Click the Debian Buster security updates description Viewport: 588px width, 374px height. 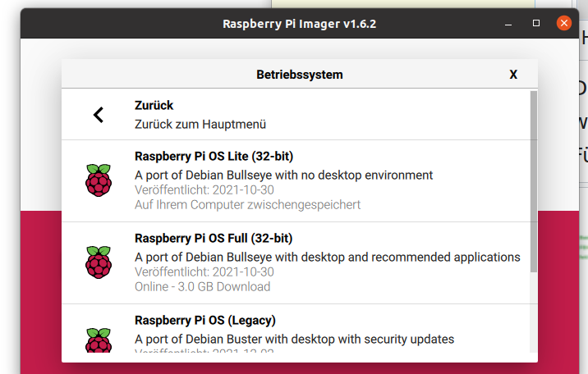point(294,339)
